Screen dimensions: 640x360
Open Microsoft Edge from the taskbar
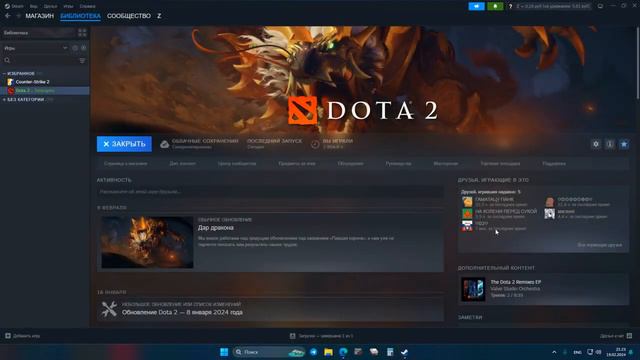click(x=343, y=352)
